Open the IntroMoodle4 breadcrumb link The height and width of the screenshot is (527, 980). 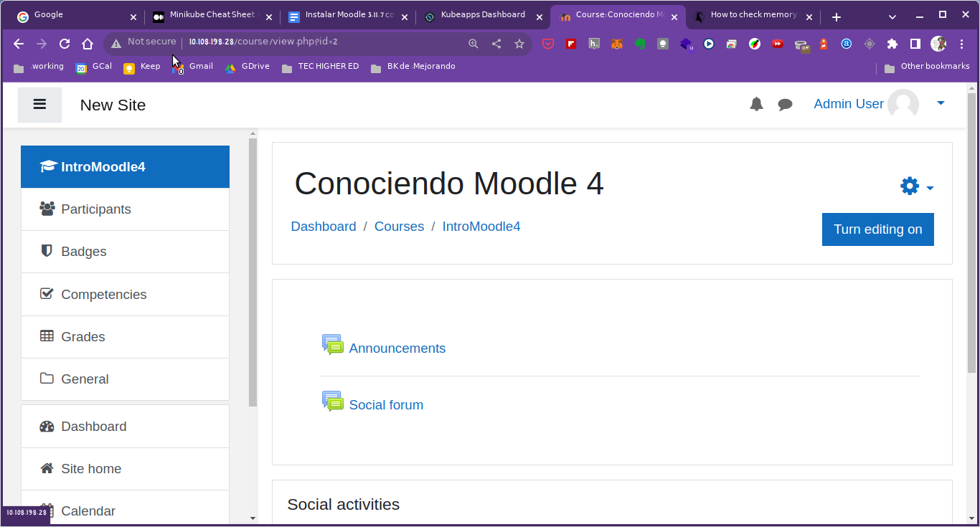(481, 227)
